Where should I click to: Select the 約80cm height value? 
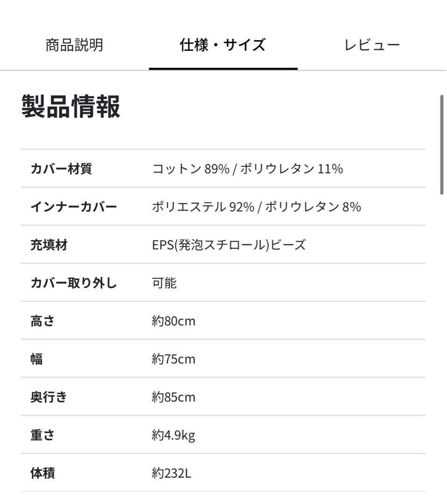point(172,321)
